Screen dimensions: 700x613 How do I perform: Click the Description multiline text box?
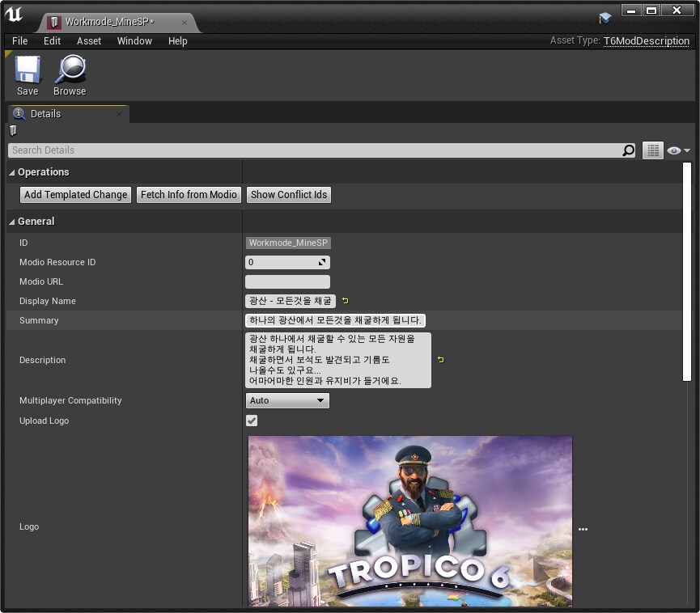(x=338, y=360)
